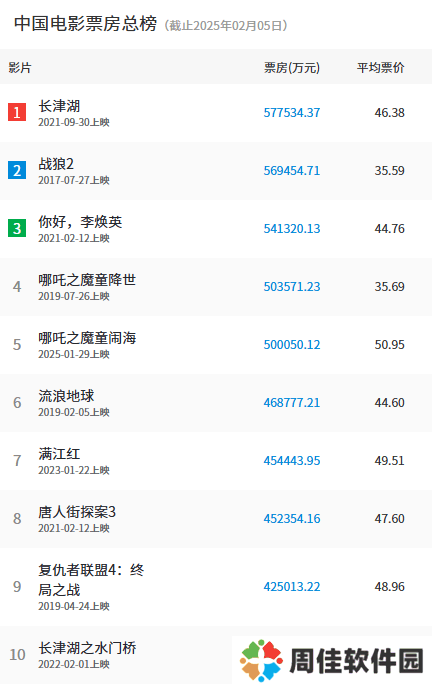Select the movie 流浪地球

click(x=66, y=396)
